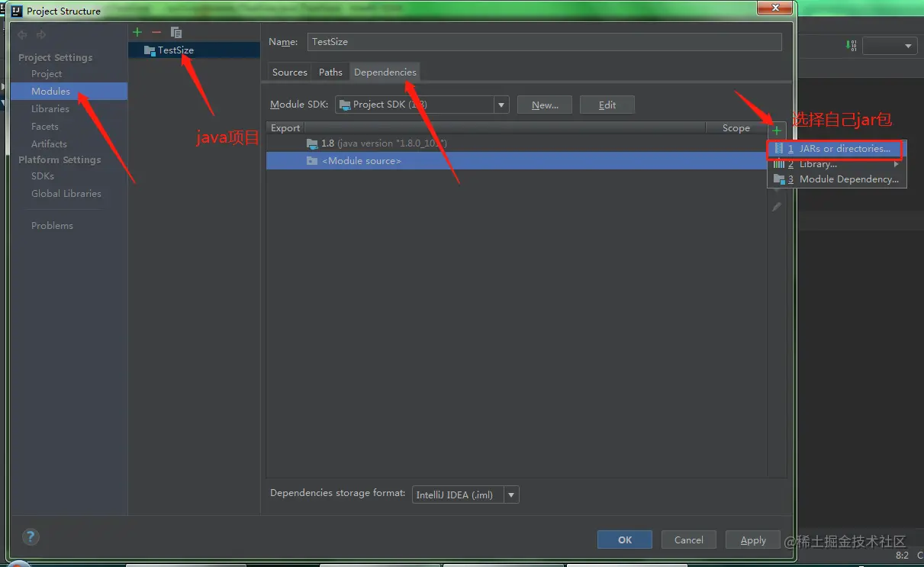This screenshot has width=924, height=567.
Task: Click the New... SDK button
Action: pos(545,105)
